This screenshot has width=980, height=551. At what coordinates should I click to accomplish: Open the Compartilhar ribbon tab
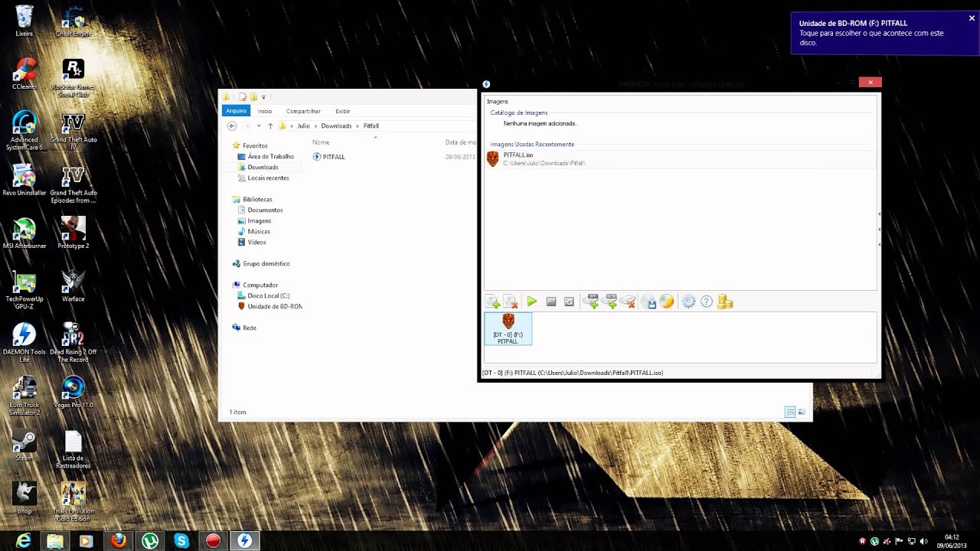pyautogui.click(x=303, y=111)
